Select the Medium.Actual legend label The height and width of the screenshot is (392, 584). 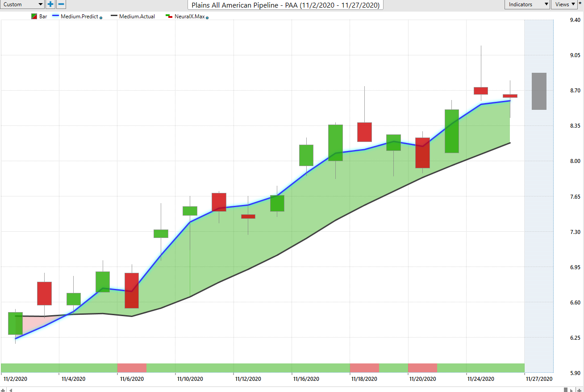(137, 17)
